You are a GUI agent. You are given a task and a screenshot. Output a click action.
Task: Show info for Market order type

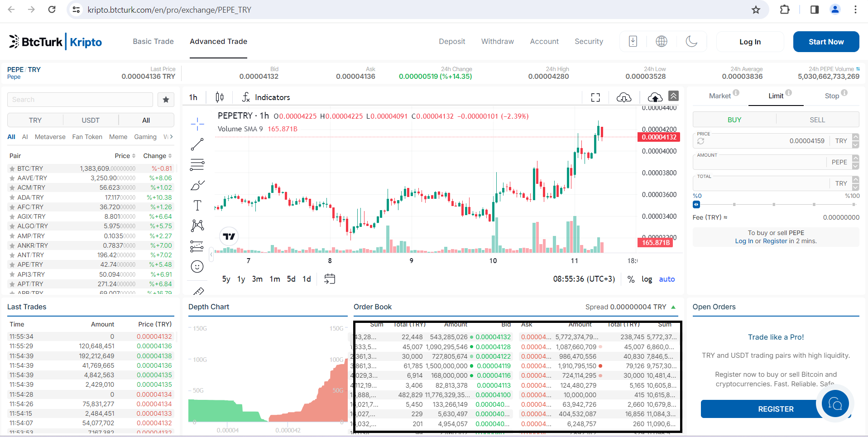pyautogui.click(x=736, y=93)
